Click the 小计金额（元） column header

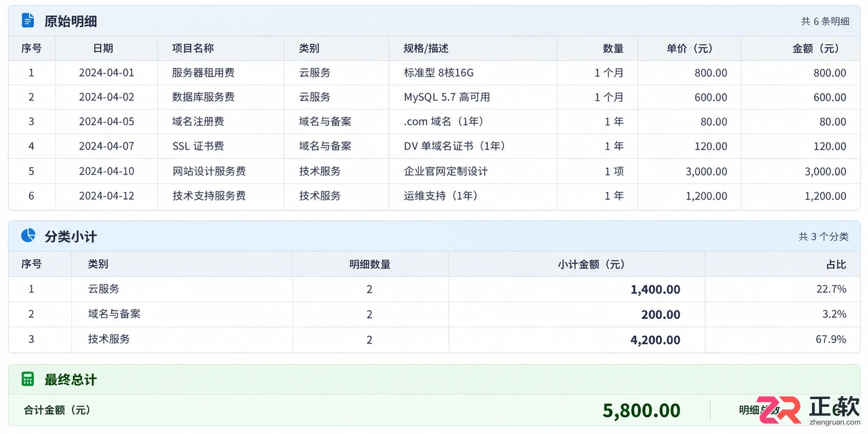591,264
